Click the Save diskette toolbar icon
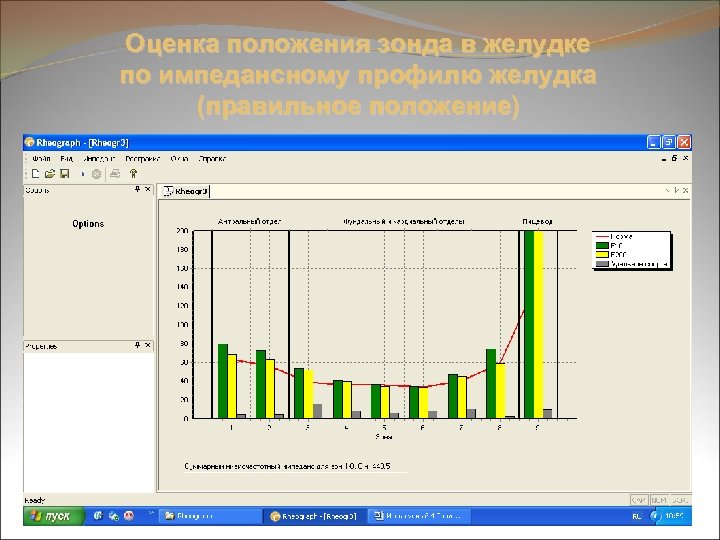The image size is (720, 540). [65, 174]
